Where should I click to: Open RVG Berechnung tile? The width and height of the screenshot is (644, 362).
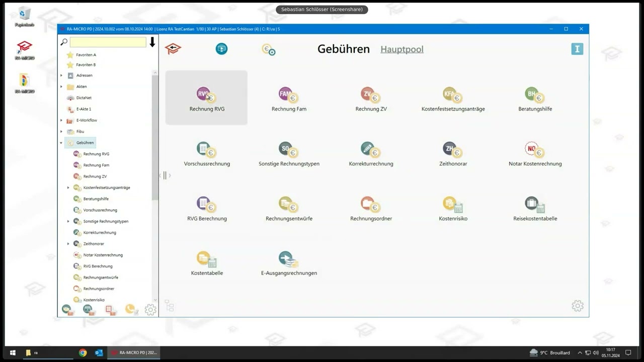tap(206, 208)
